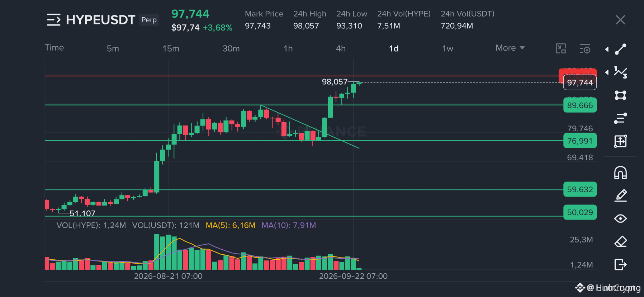
Task: Open the Elliott wave pattern tool
Action: point(620,72)
